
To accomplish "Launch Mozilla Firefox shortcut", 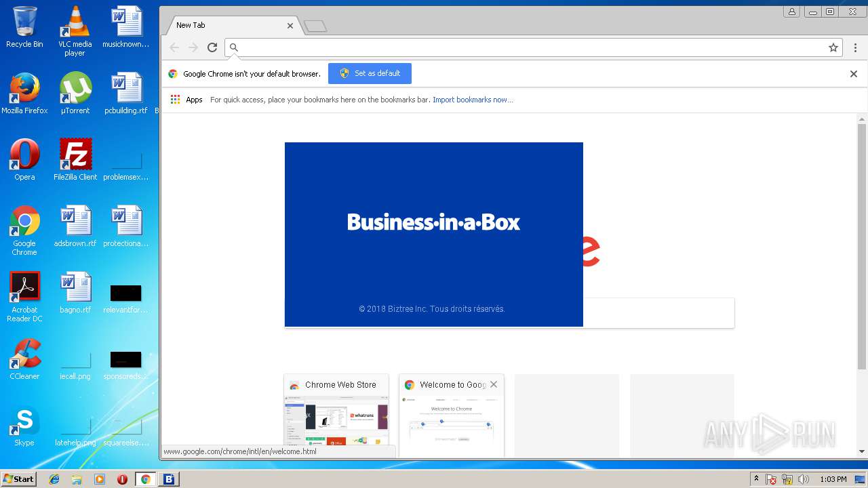I will (x=24, y=93).
